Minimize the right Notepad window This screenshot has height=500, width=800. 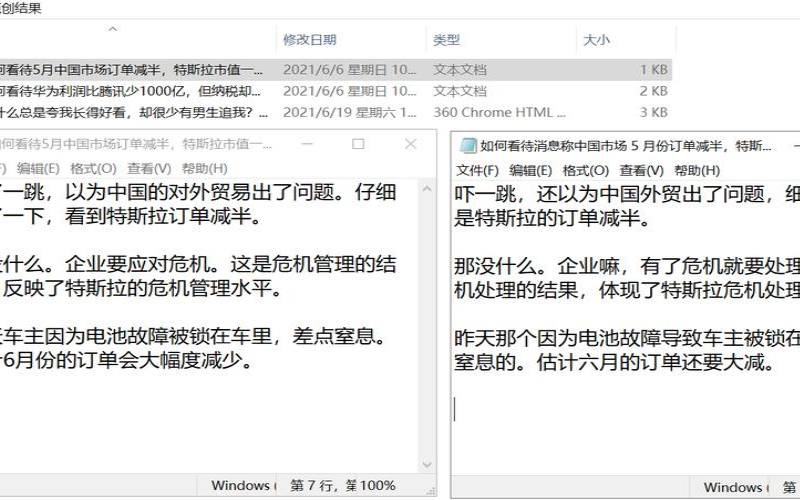click(x=796, y=146)
